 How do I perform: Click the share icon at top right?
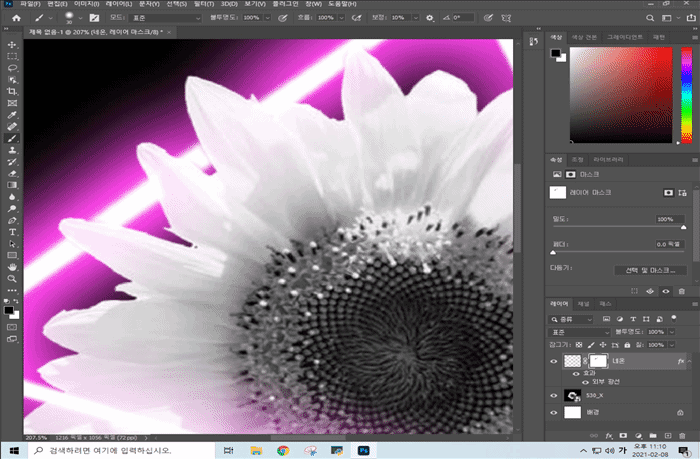click(691, 18)
